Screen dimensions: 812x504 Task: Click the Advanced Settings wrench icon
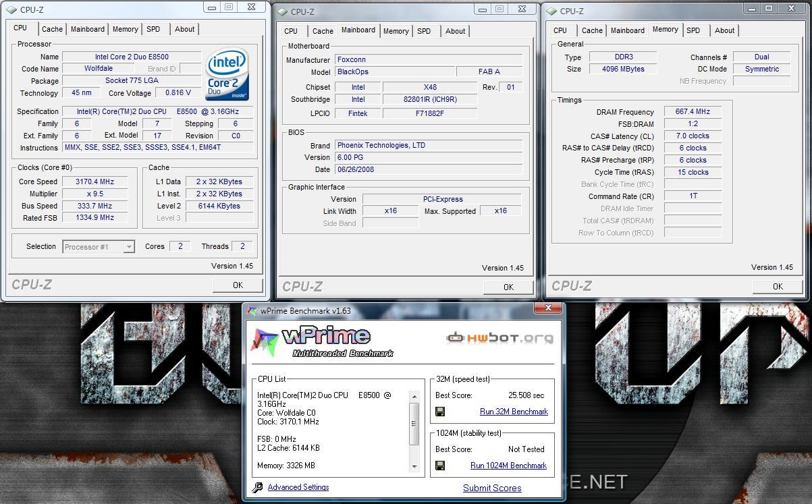(x=257, y=487)
